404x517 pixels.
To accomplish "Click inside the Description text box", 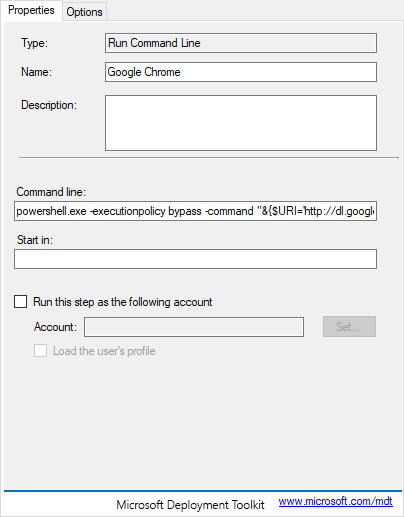I will tap(241, 123).
